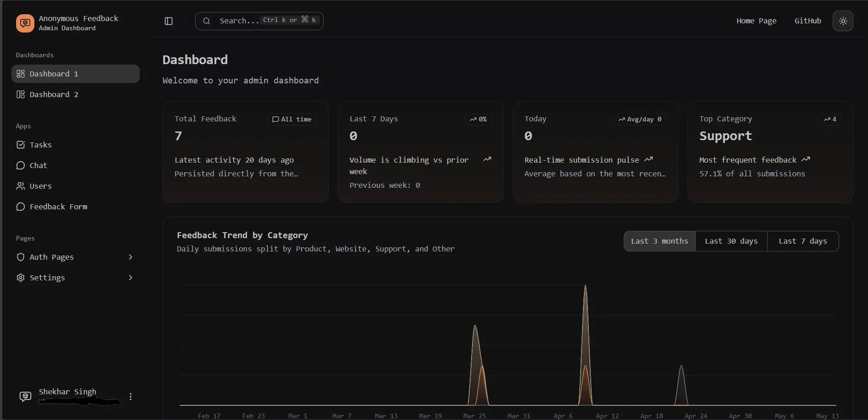This screenshot has height=420, width=868.
Task: Open the GitHub link
Action: click(808, 21)
